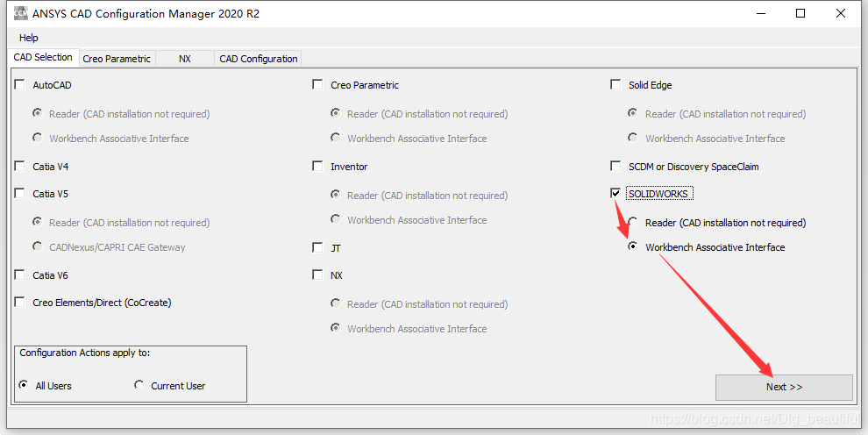Select SOLIDWORKS Workbench Associative Interface radio

point(633,246)
